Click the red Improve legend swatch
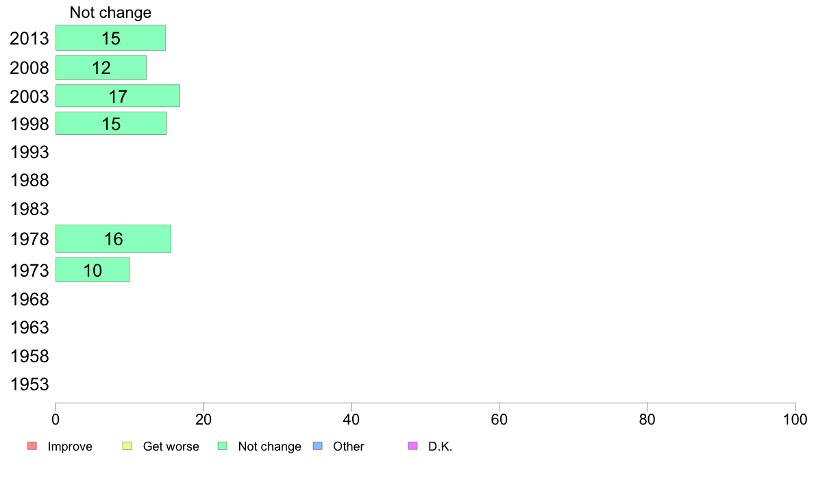The image size is (814, 504). [32, 446]
